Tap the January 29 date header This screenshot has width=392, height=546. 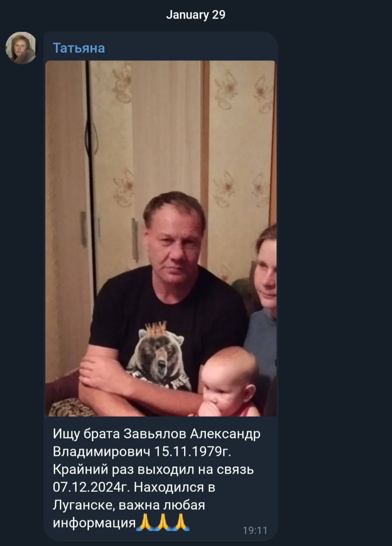tap(196, 15)
